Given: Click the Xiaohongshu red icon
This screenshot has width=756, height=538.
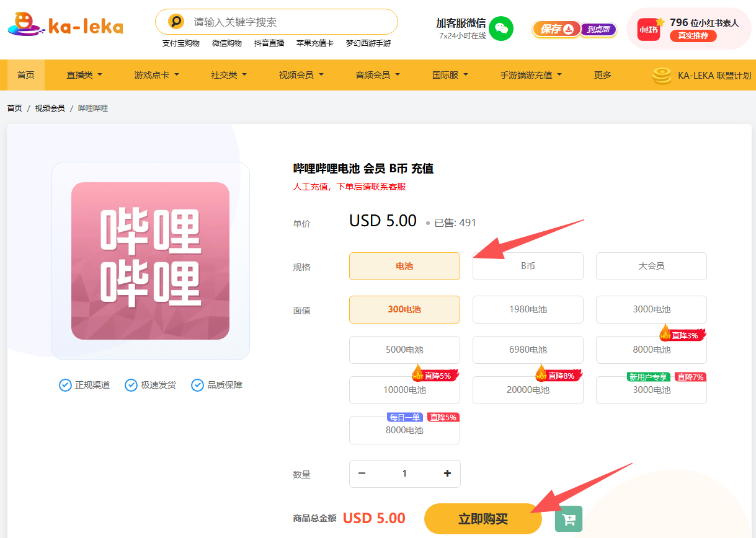Looking at the screenshot, I should point(648,29).
